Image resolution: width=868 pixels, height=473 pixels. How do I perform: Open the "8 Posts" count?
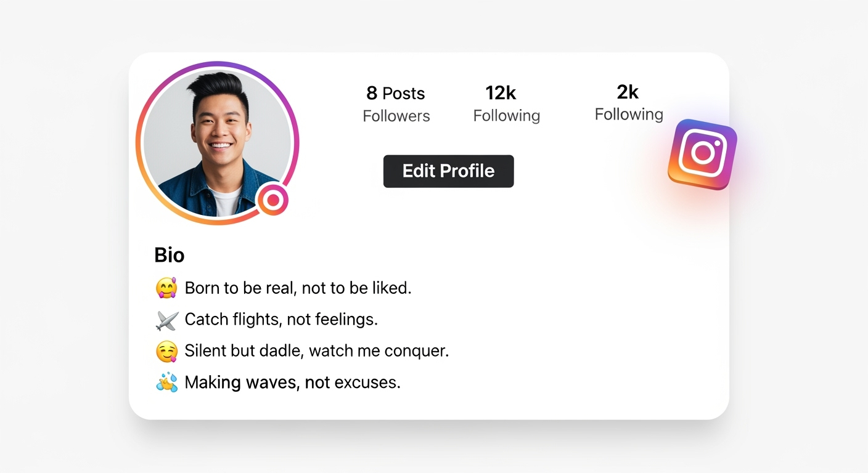point(395,94)
